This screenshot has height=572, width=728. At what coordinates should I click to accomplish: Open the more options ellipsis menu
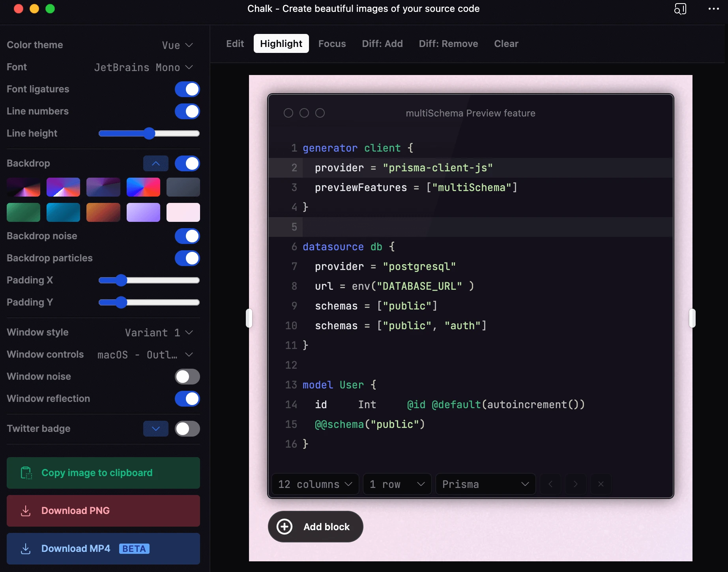point(713,9)
